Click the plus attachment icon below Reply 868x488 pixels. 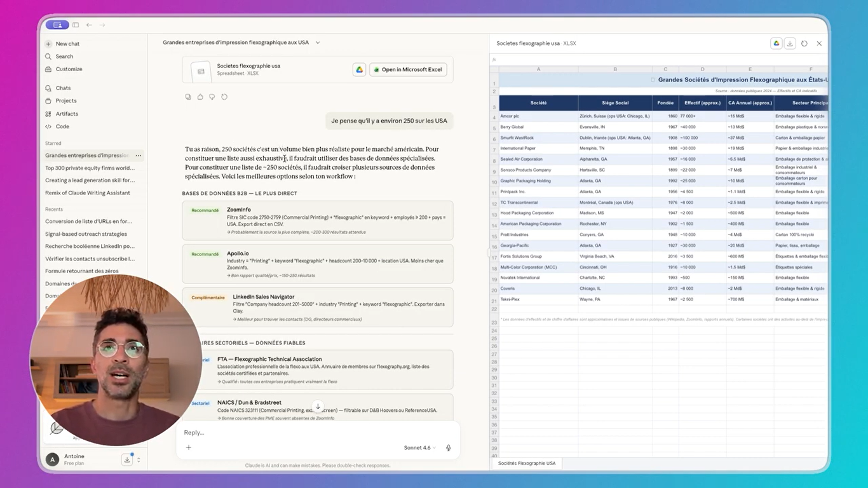(x=189, y=448)
